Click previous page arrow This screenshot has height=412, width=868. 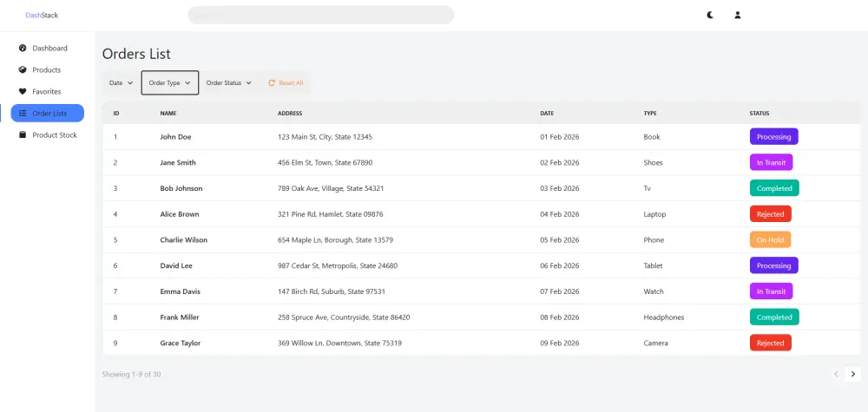[836, 374]
